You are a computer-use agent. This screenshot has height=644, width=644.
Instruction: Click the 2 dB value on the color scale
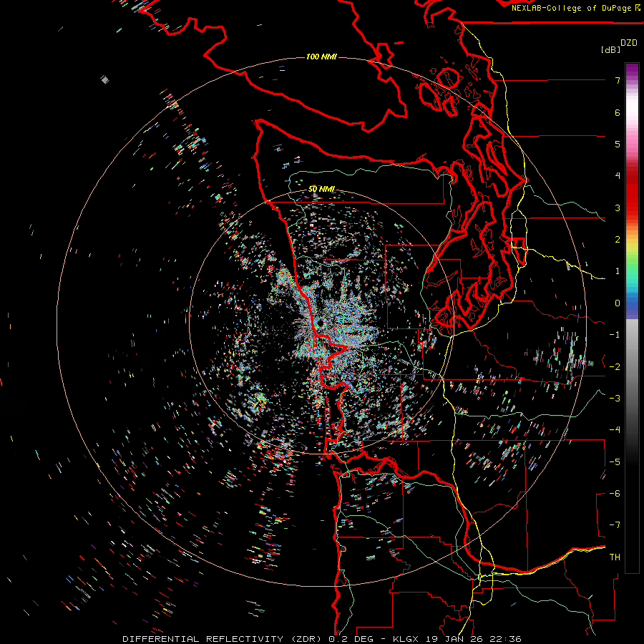click(x=618, y=240)
